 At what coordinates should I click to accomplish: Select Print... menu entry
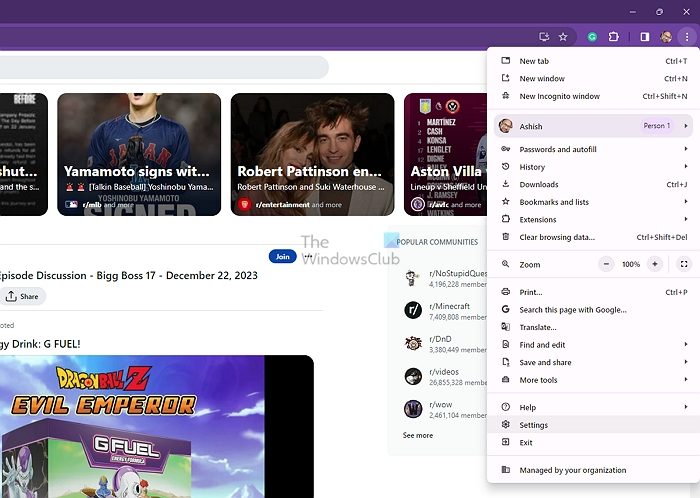tap(594, 292)
